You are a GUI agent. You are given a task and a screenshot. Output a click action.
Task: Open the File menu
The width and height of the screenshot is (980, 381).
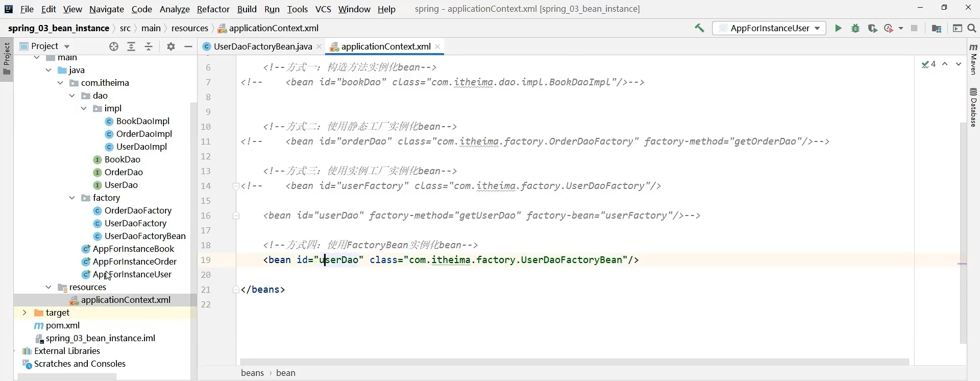(x=27, y=9)
